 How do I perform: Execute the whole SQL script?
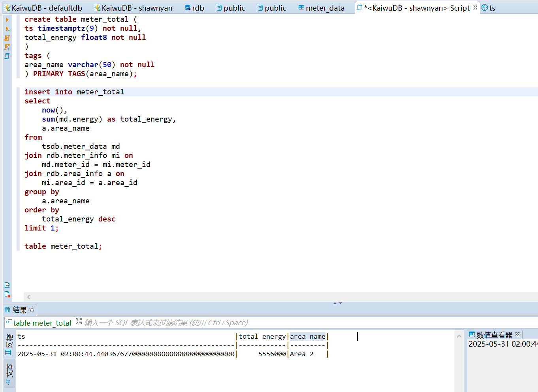tap(7, 38)
